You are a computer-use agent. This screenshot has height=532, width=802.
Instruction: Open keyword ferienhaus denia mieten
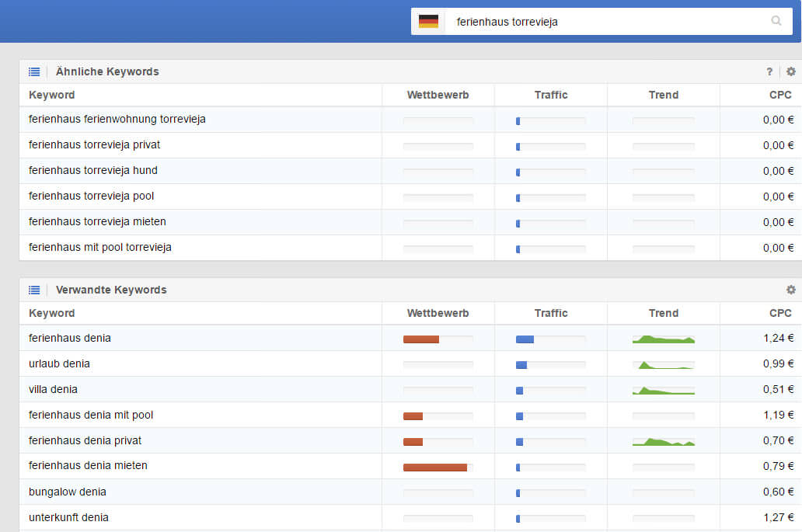pyautogui.click(x=88, y=465)
